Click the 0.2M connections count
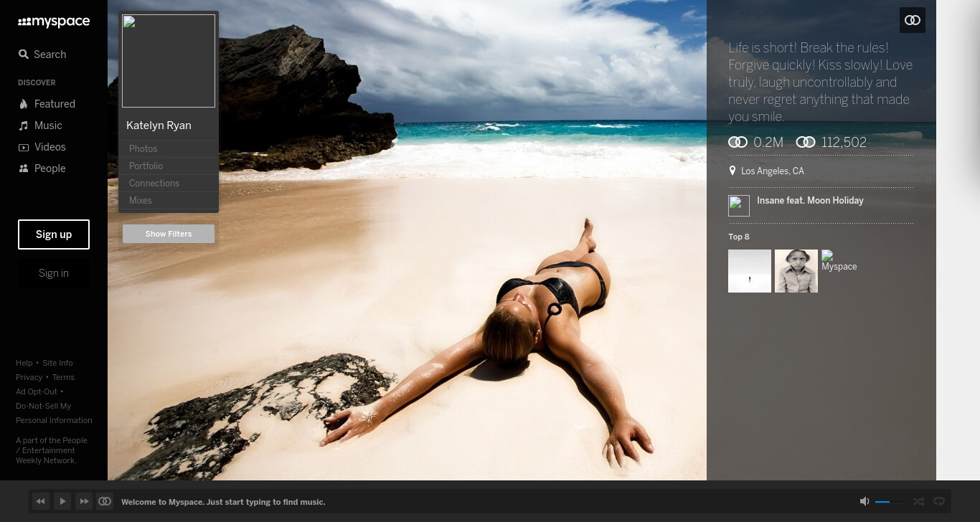980x522 pixels. click(x=756, y=143)
